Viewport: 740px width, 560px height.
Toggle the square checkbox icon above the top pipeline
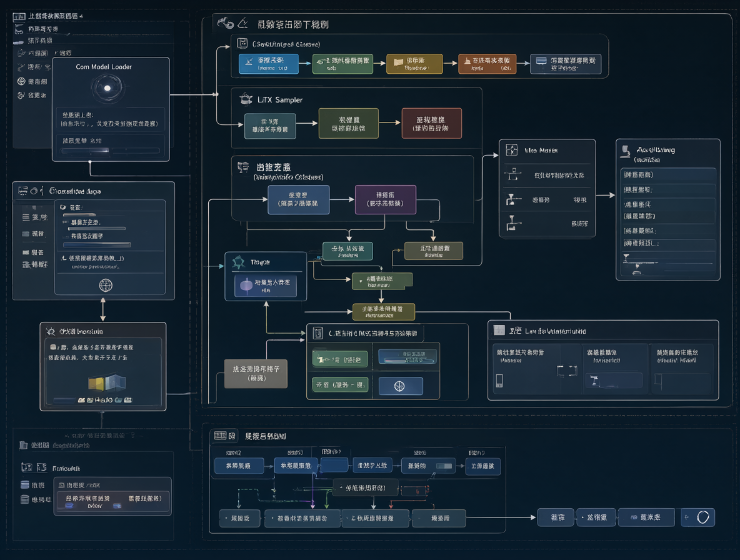click(242, 43)
